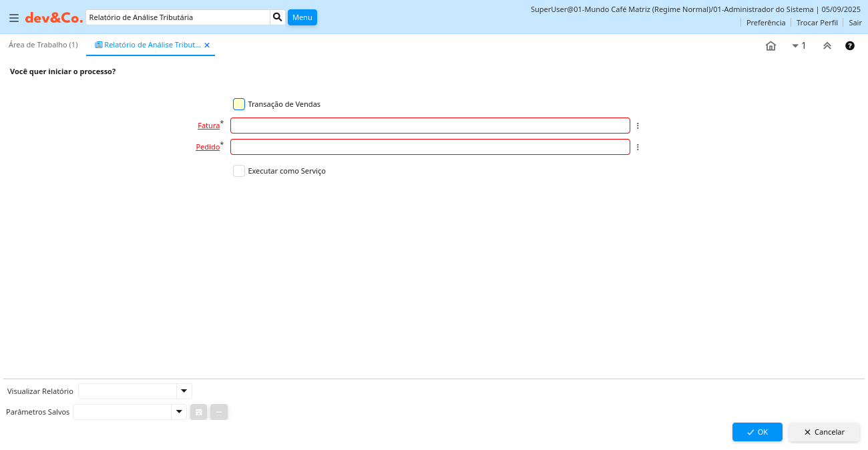Open the open-windows dropdown showing 1

(799, 45)
